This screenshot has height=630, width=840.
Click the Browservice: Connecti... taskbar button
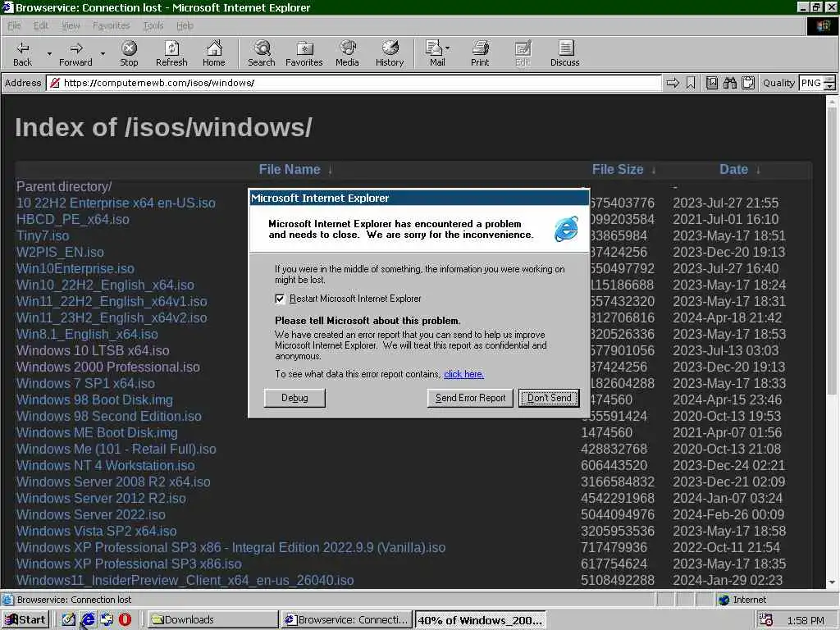[x=347, y=620]
